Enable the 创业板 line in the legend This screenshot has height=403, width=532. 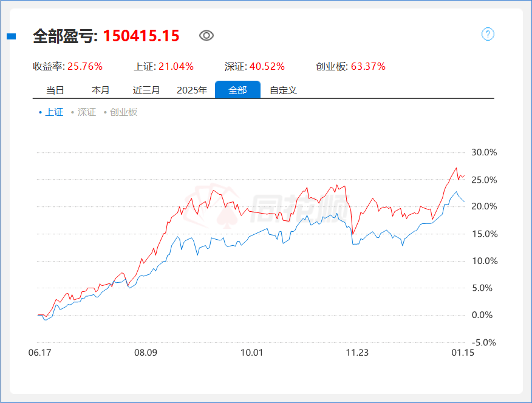[x=123, y=112]
